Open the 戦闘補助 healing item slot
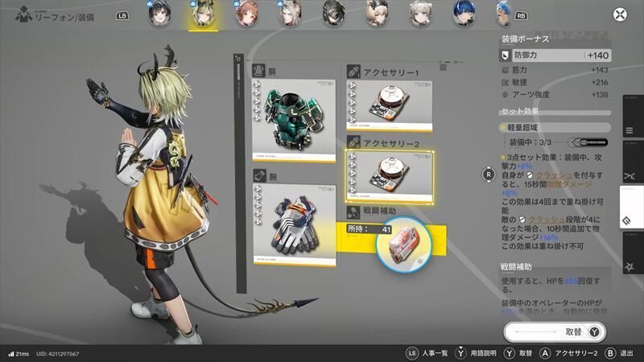Image resolution: width=644 pixels, height=362 pixels. click(x=403, y=245)
